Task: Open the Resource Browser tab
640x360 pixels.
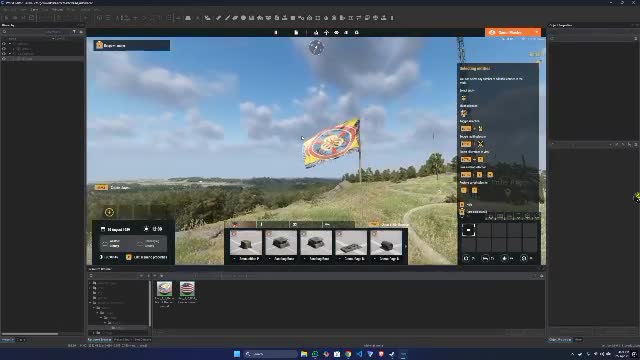Action: [x=99, y=340]
